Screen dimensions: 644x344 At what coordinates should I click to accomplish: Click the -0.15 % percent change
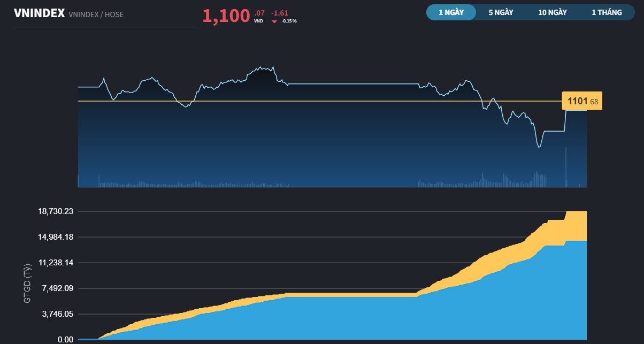coord(289,21)
